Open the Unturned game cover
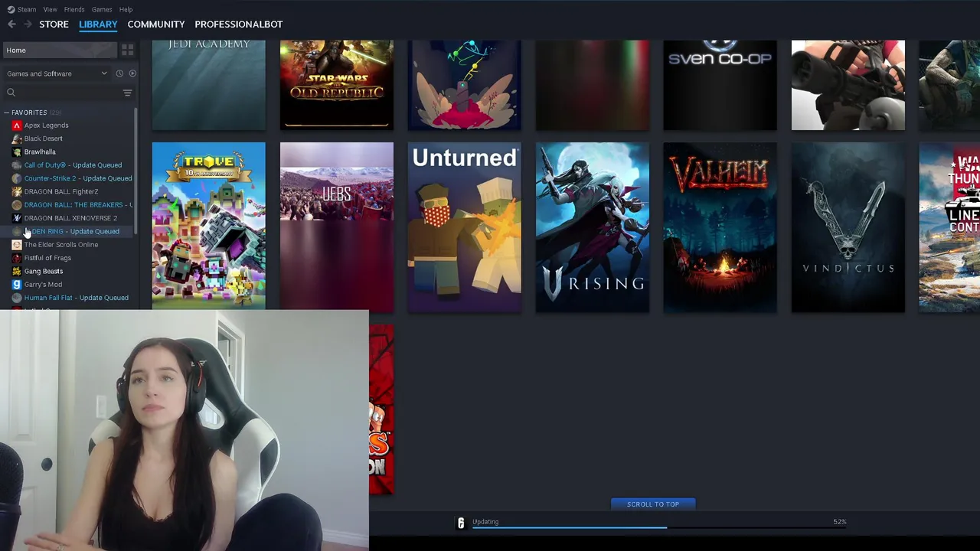This screenshot has height=551, width=980. click(x=465, y=227)
